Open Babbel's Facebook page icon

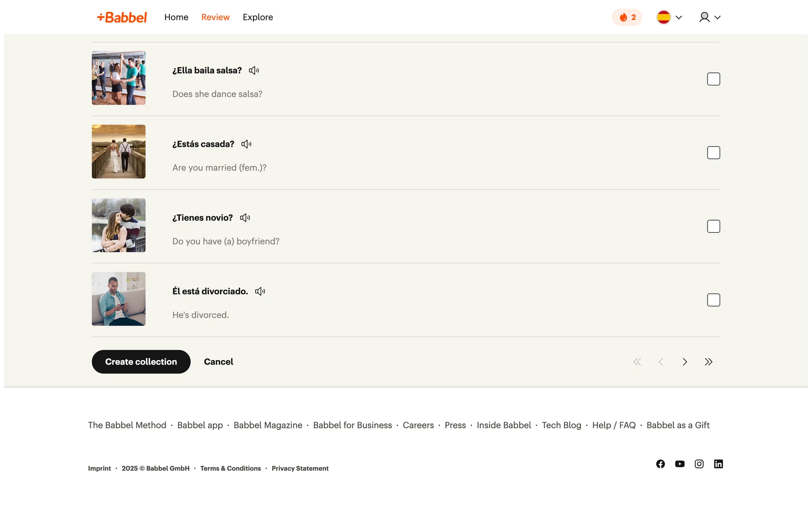[x=660, y=464]
